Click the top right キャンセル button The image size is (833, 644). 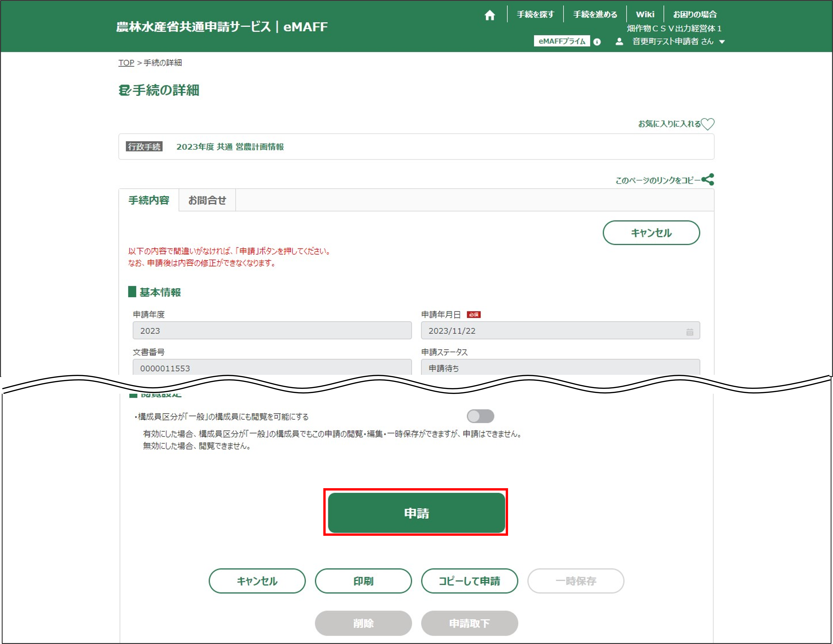pyautogui.click(x=651, y=233)
